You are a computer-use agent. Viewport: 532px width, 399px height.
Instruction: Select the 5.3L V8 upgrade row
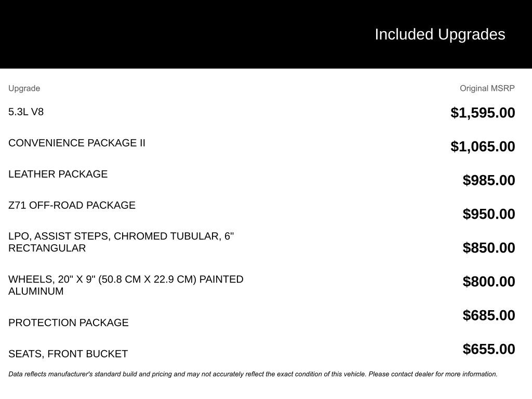click(26, 112)
